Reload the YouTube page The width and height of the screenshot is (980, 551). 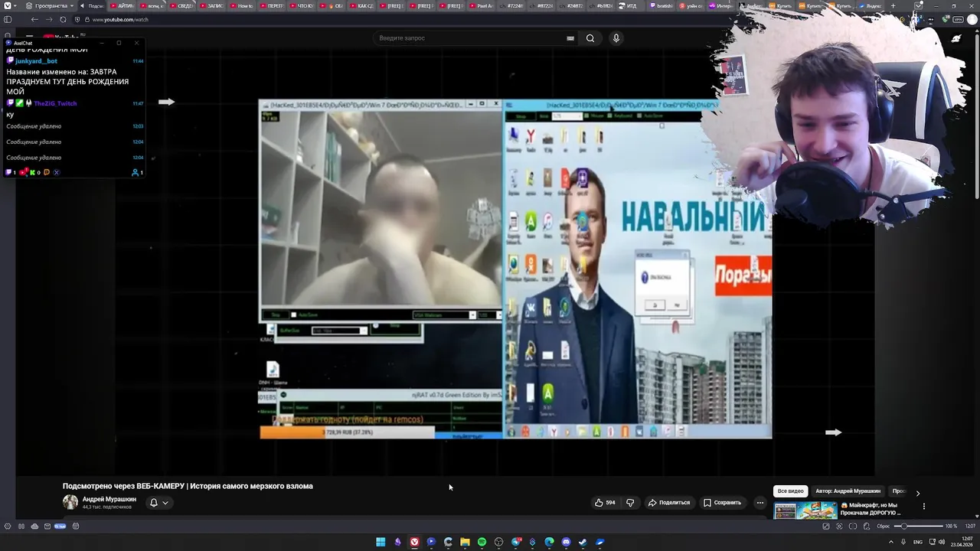click(63, 19)
